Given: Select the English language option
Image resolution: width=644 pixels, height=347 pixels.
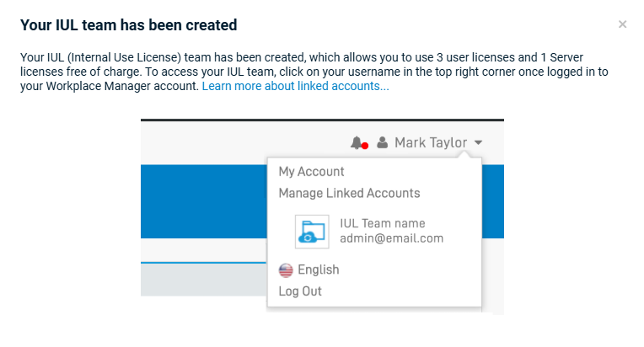Looking at the screenshot, I should 318,270.
